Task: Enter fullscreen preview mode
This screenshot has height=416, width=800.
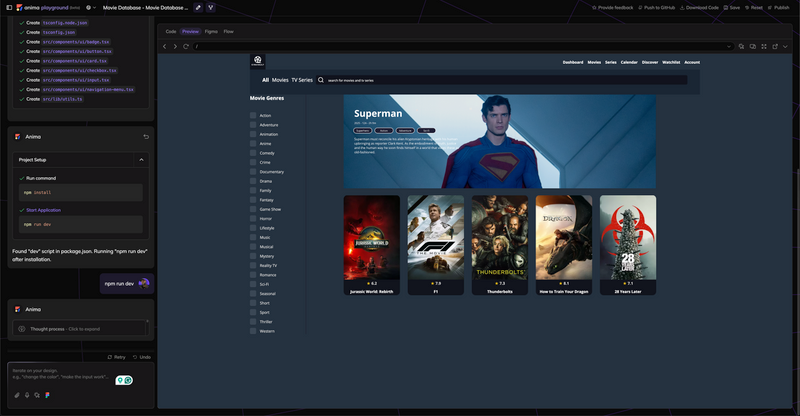Action: coord(764,46)
